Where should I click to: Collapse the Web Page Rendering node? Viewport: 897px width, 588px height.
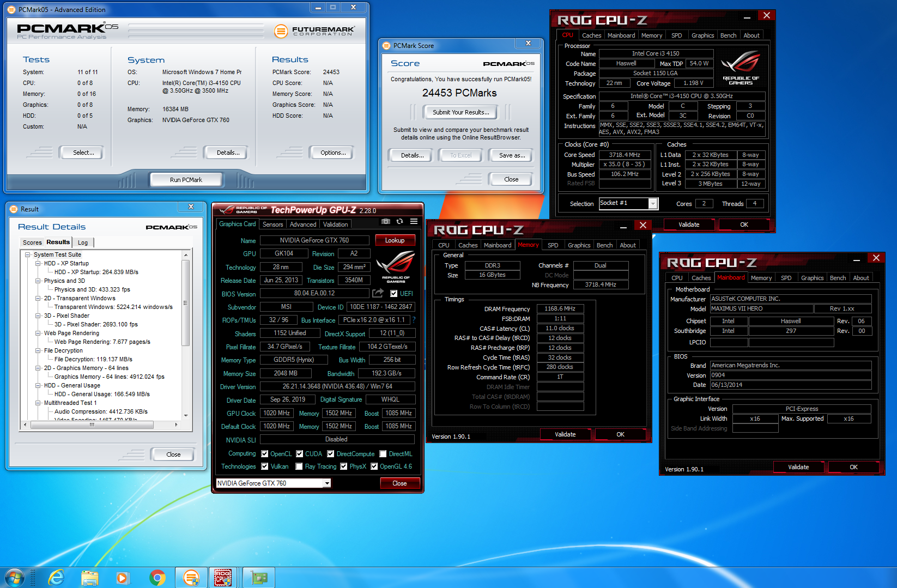38,333
